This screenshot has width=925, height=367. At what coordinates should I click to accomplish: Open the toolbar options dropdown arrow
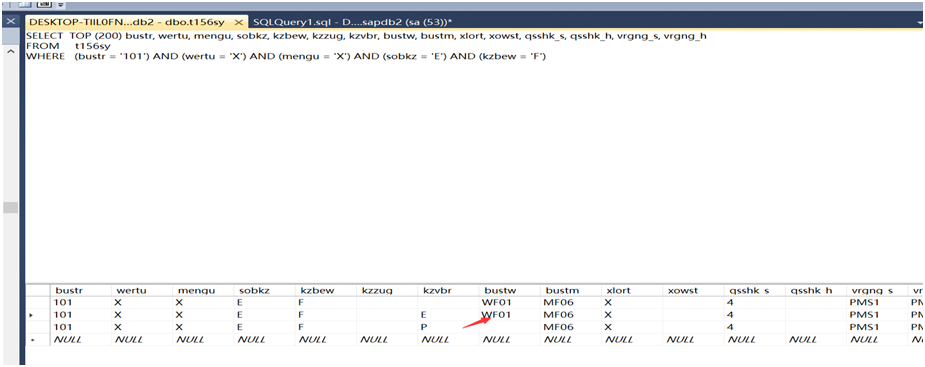60,5
